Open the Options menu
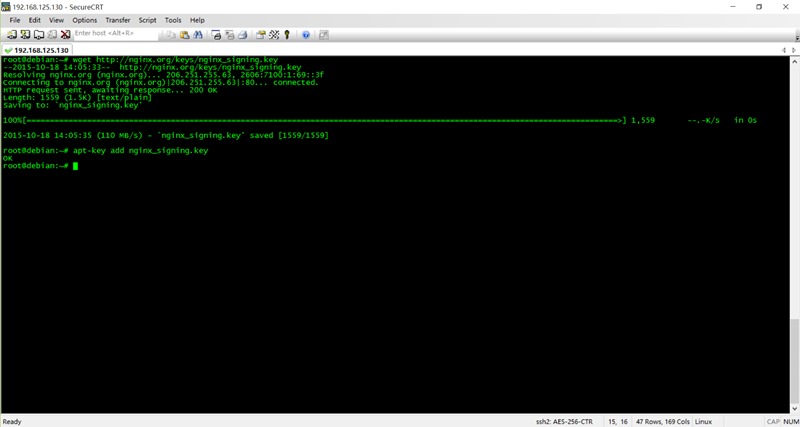 (x=85, y=20)
